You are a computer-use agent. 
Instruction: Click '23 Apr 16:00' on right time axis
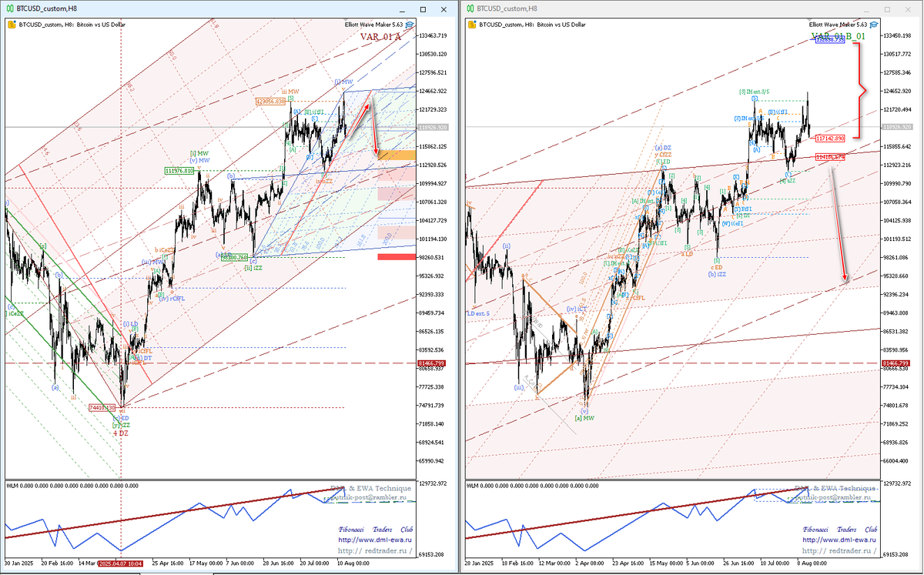tap(628, 563)
